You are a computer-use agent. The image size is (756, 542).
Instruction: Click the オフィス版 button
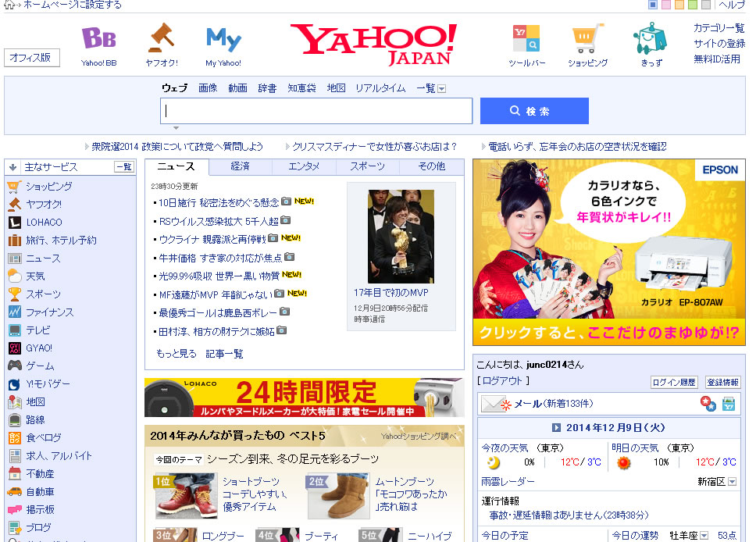point(32,58)
